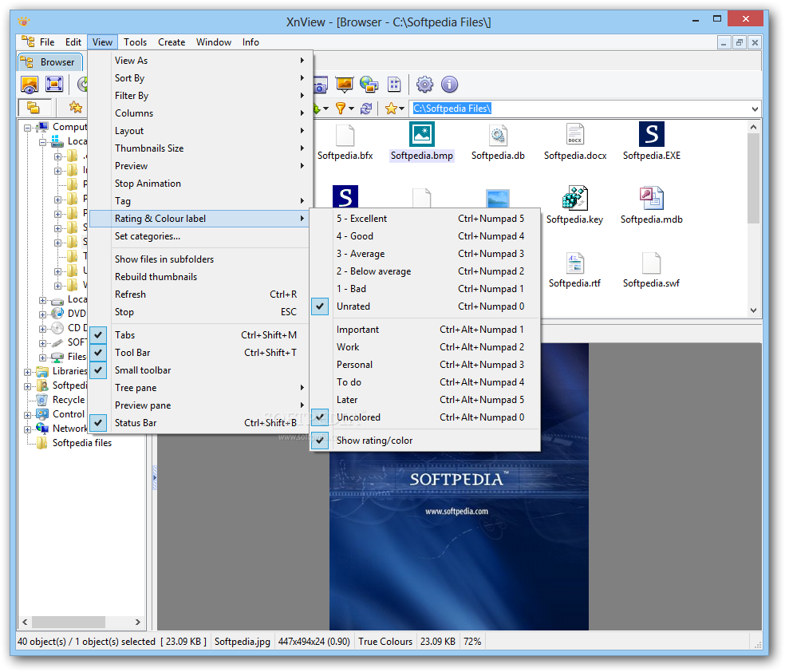The width and height of the screenshot is (785, 672).
Task: Select the Softpedia.mdb file icon
Action: (651, 198)
